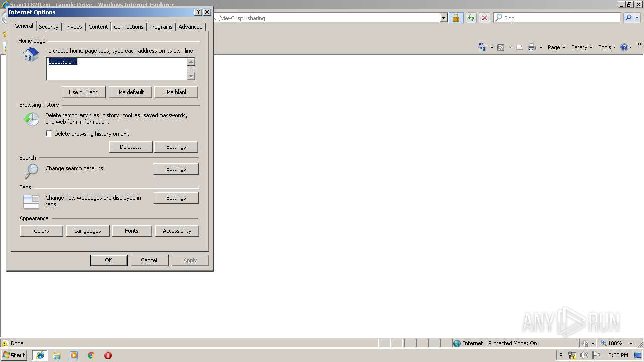Switch to the Programs tab
The image size is (644, 362).
(161, 27)
